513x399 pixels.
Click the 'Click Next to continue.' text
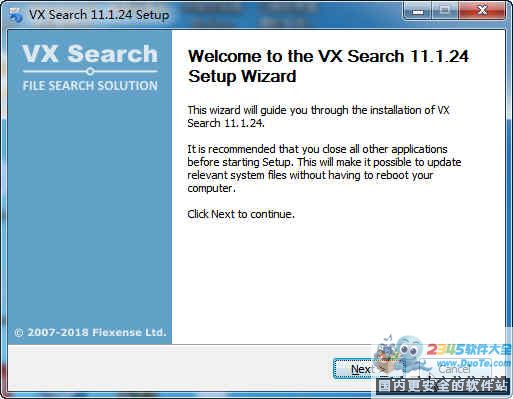coord(241,214)
